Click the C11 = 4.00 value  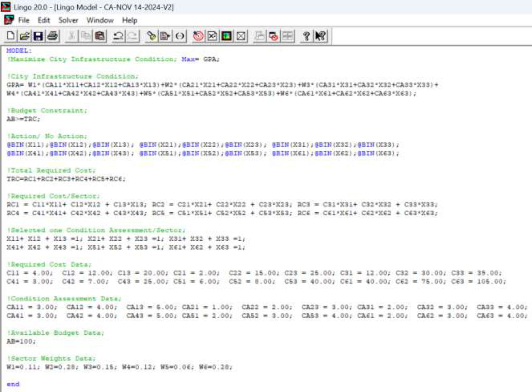coord(30,273)
